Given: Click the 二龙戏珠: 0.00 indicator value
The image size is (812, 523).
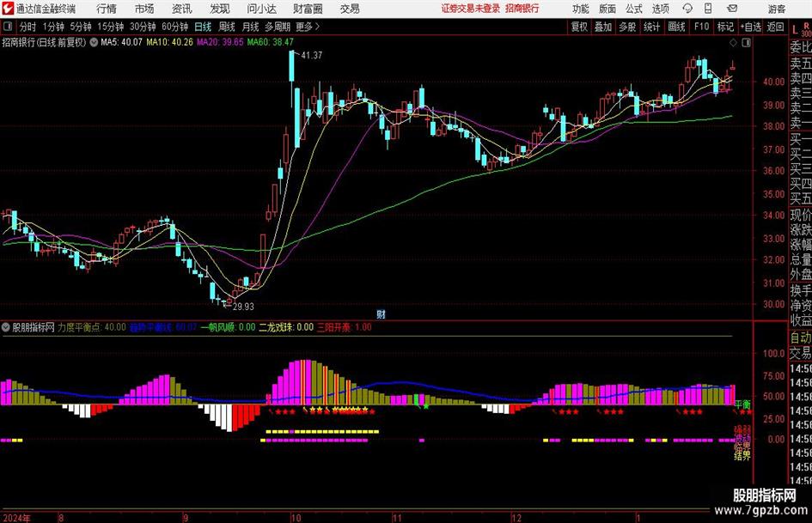Looking at the screenshot, I should [x=286, y=327].
